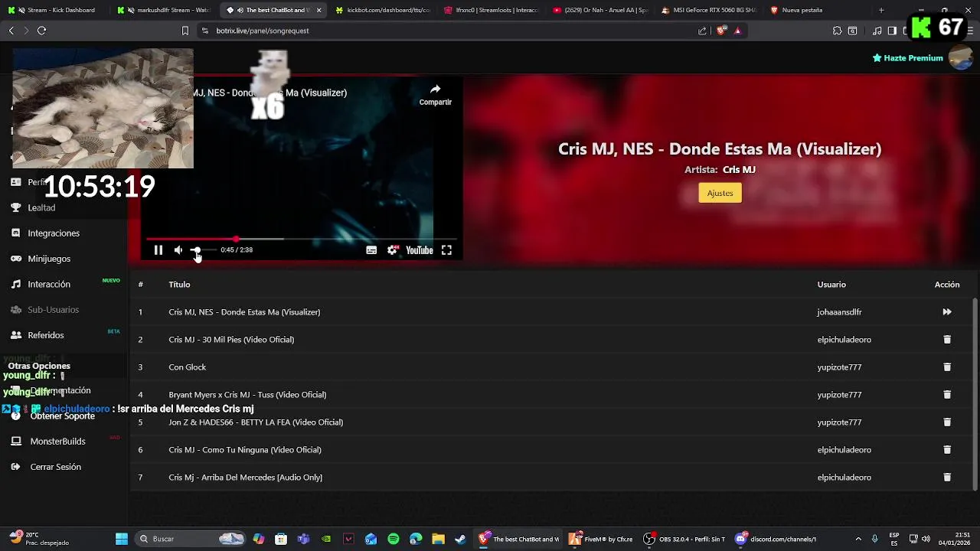Viewport: 980px width, 551px height.
Task: Switch to FiveM by Cfx.re taskbar window
Action: pos(601,539)
